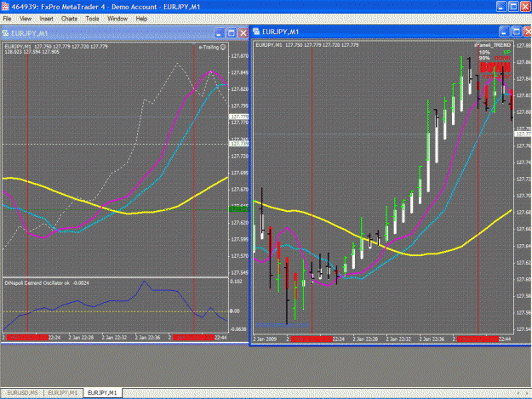The image size is (532, 399).
Task: Click the 127.545 price label on left chart
Action: tap(239, 272)
